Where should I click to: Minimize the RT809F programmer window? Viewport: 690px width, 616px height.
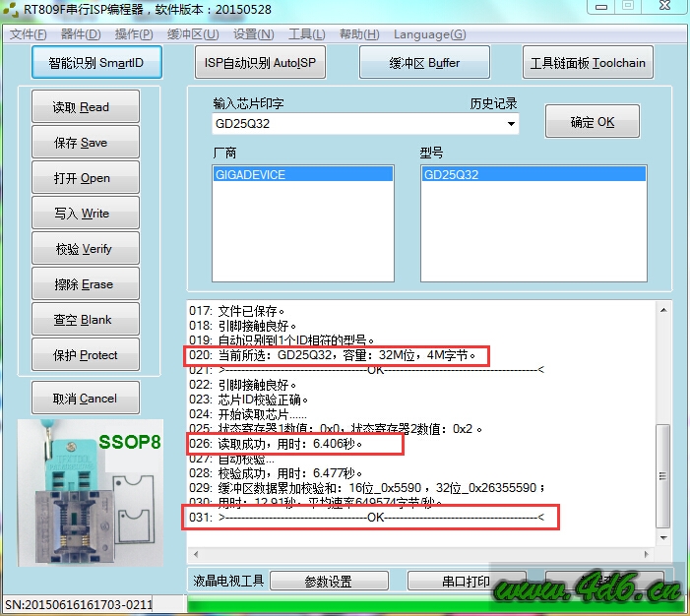[601, 7]
